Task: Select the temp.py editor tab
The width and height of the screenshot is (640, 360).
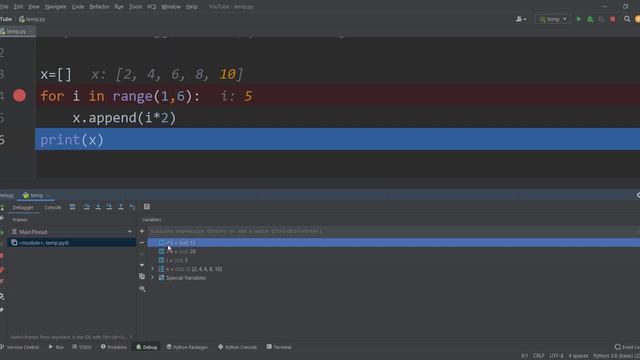Action: [16, 31]
